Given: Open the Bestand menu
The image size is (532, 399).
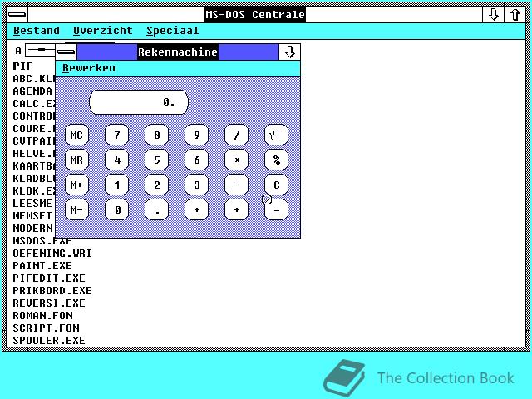Looking at the screenshot, I should click(37, 31).
